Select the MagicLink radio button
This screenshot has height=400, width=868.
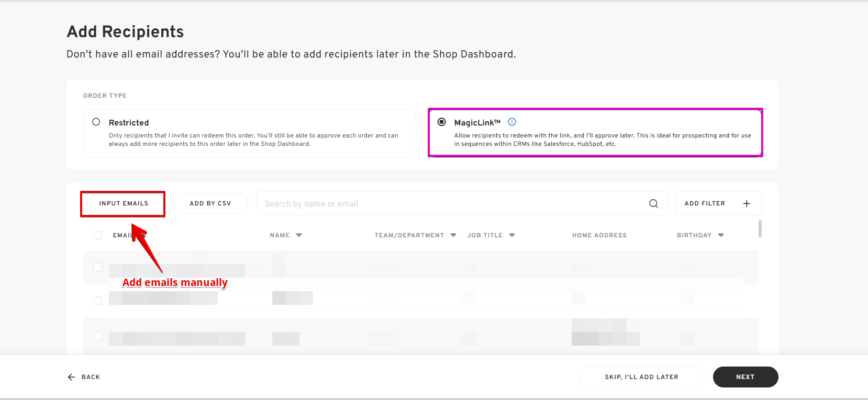[x=442, y=122]
